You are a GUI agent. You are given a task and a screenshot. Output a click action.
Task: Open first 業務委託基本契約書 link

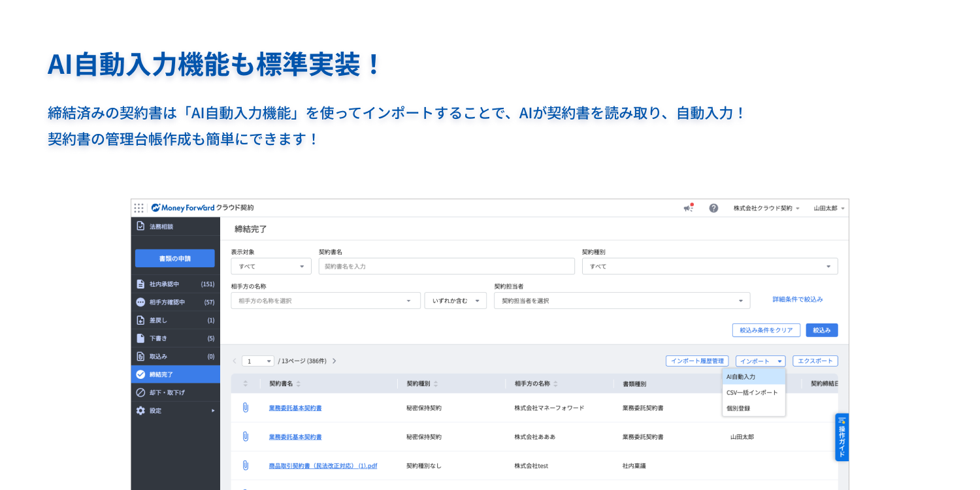point(295,408)
